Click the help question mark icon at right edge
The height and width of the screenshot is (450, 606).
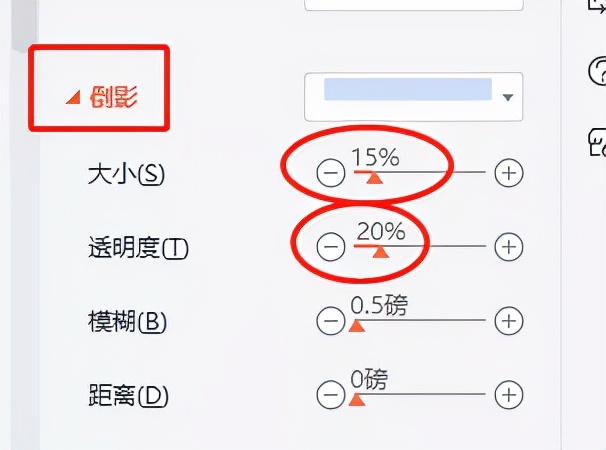pyautogui.click(x=597, y=71)
